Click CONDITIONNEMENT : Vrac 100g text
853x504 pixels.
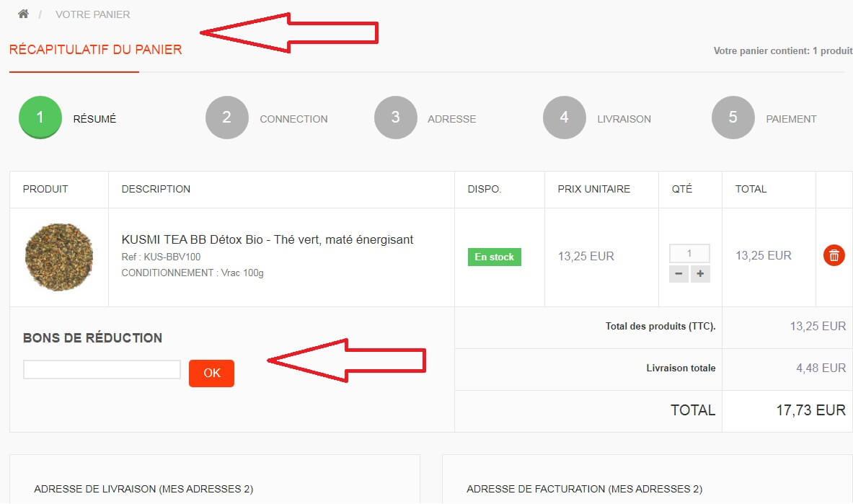(193, 273)
